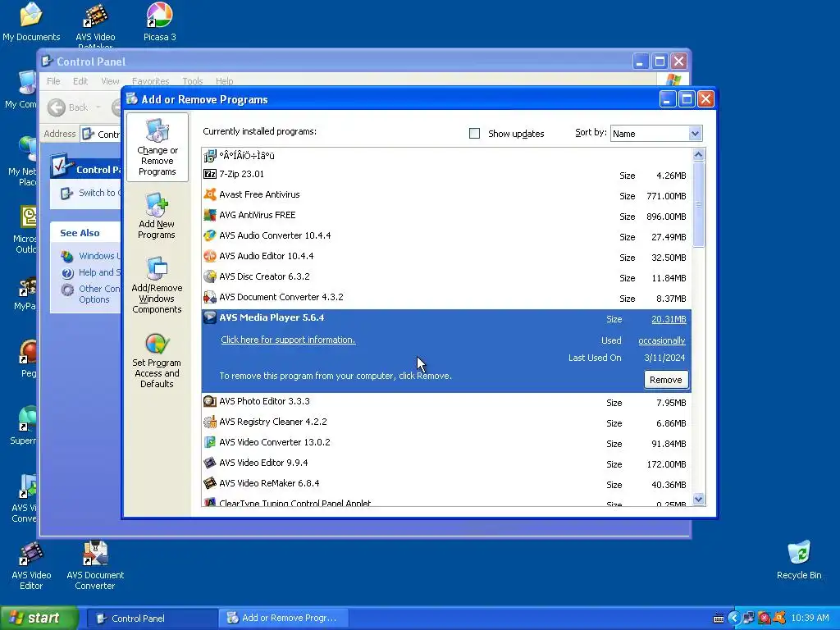The width and height of the screenshot is (840, 630).
Task: Open the Tools menu in Control Panel
Action: point(192,81)
